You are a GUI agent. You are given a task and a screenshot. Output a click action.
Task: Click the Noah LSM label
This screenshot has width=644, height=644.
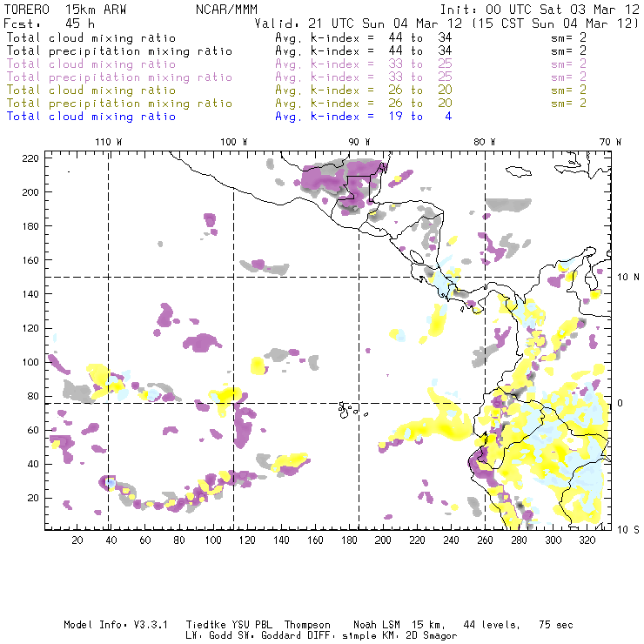pos(377,625)
